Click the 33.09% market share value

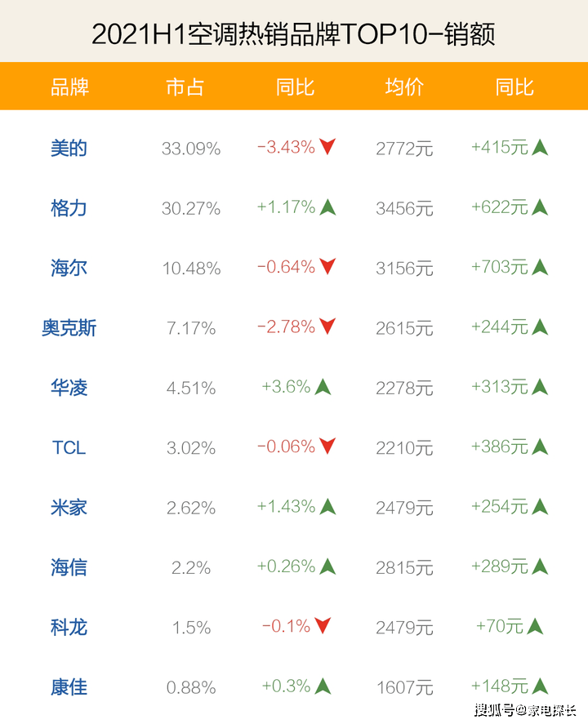[x=191, y=149]
